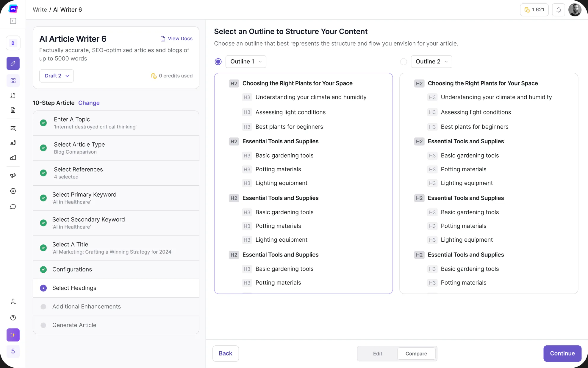
Task: Open the B workspace icon
Action: (x=13, y=43)
